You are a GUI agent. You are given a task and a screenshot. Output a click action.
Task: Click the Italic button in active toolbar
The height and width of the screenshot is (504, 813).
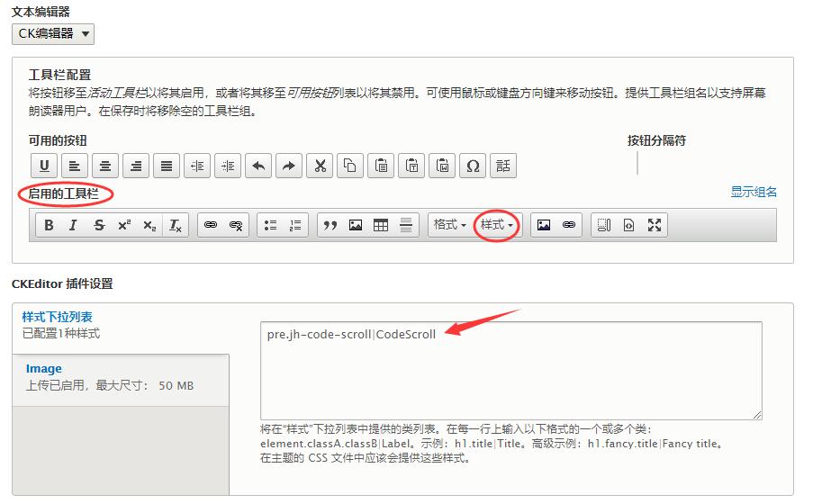click(74, 225)
